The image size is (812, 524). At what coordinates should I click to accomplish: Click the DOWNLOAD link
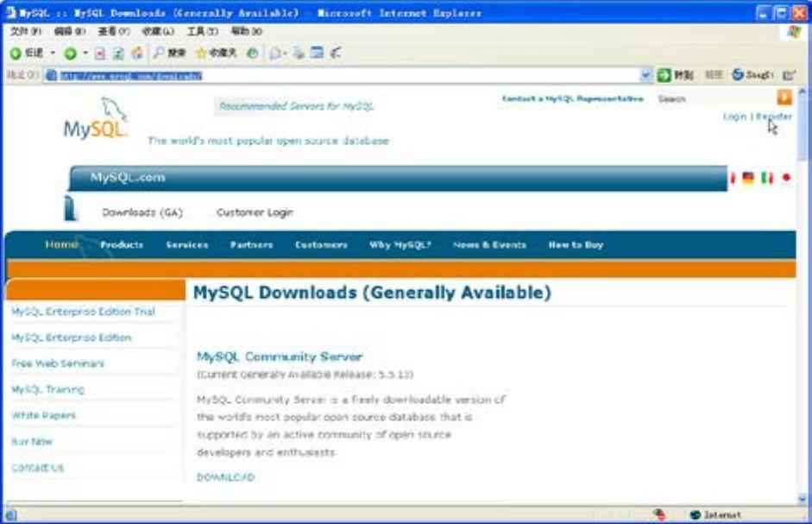(226, 477)
